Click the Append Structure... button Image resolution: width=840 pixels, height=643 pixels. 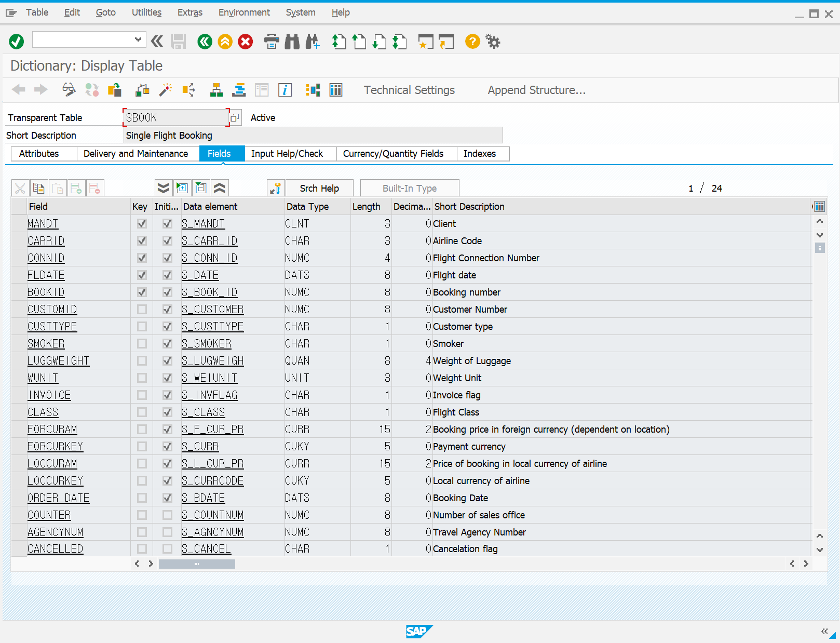537,90
